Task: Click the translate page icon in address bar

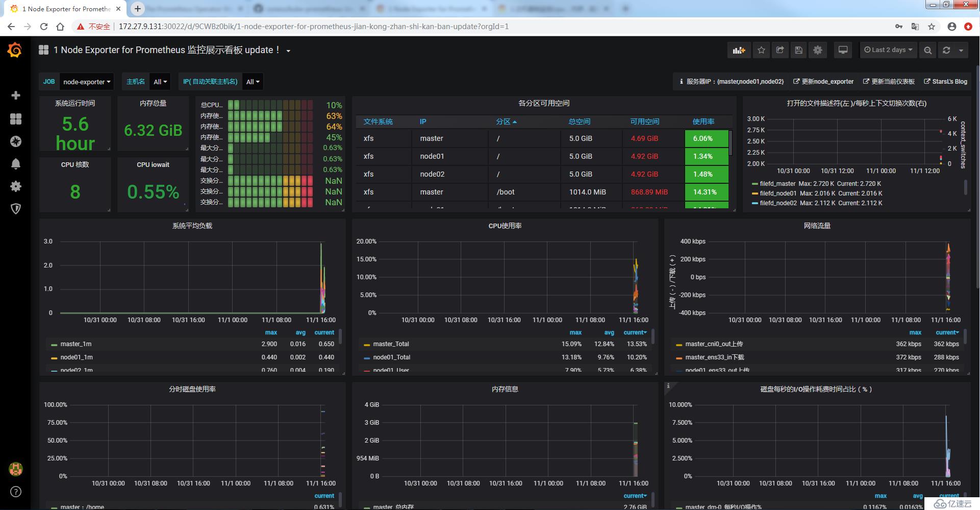Action: (915, 27)
